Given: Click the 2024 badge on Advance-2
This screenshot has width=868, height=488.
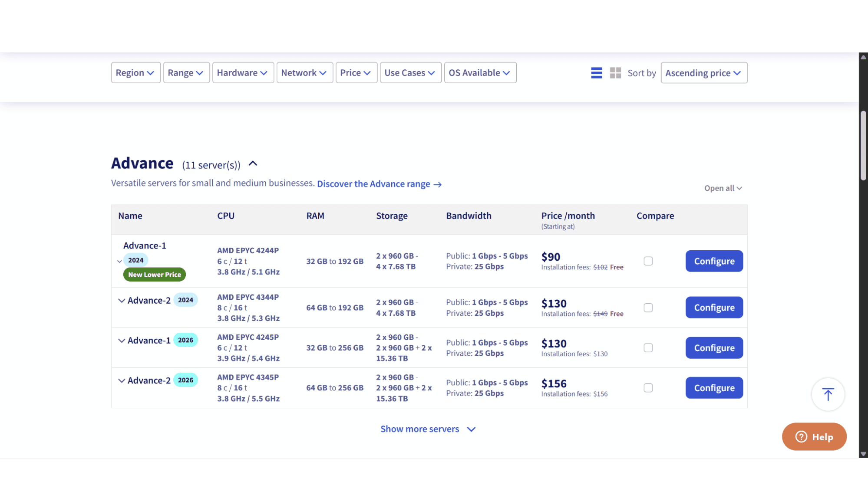Looking at the screenshot, I should coord(185,300).
